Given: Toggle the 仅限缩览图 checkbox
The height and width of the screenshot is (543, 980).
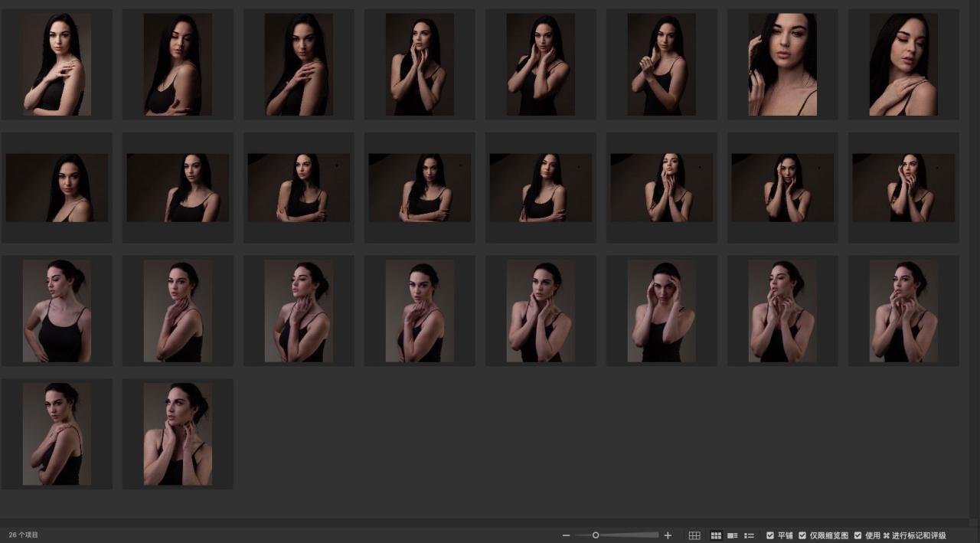Looking at the screenshot, I should click(802, 535).
